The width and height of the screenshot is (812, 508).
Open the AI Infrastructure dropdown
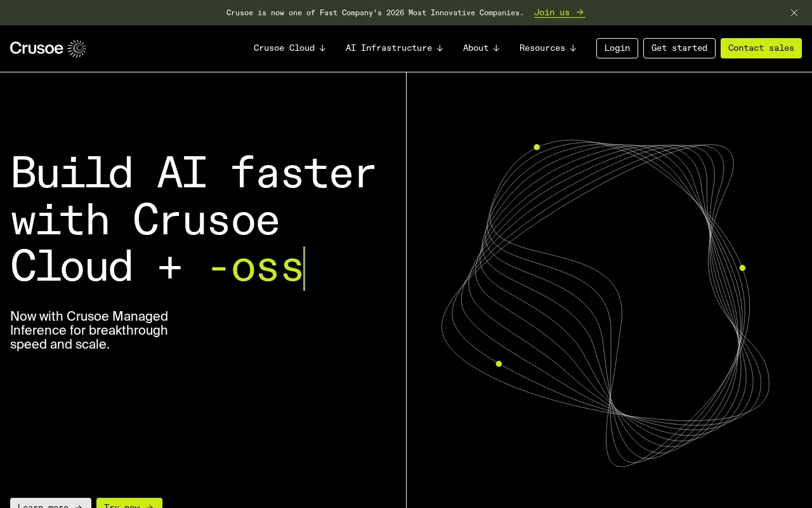(395, 48)
